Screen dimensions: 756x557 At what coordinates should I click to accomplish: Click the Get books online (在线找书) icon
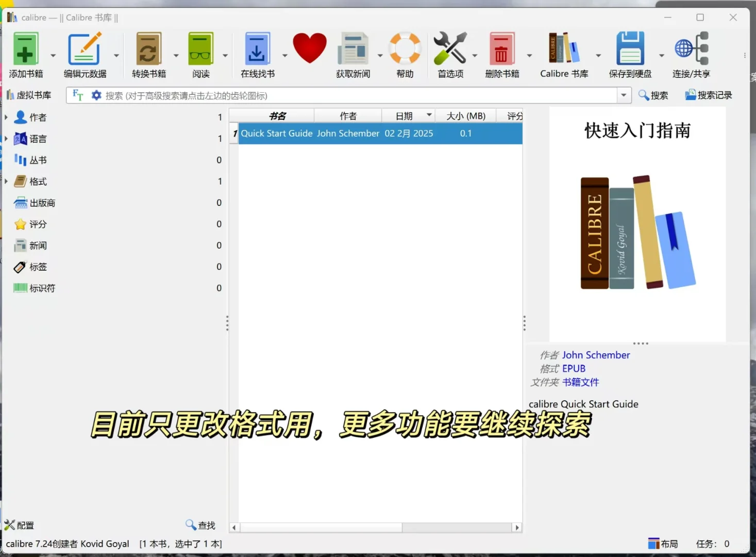257,48
